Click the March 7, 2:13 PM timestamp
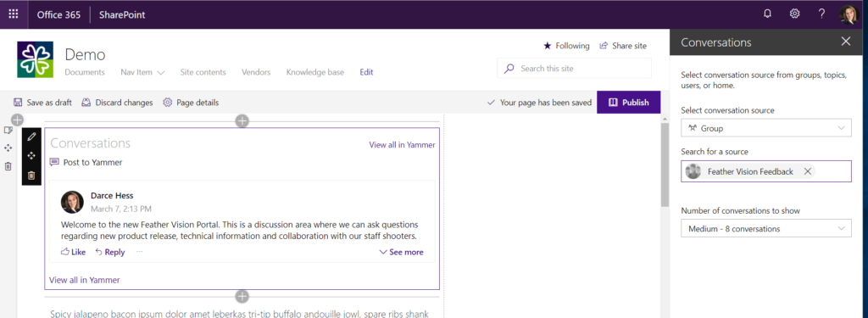 point(121,209)
